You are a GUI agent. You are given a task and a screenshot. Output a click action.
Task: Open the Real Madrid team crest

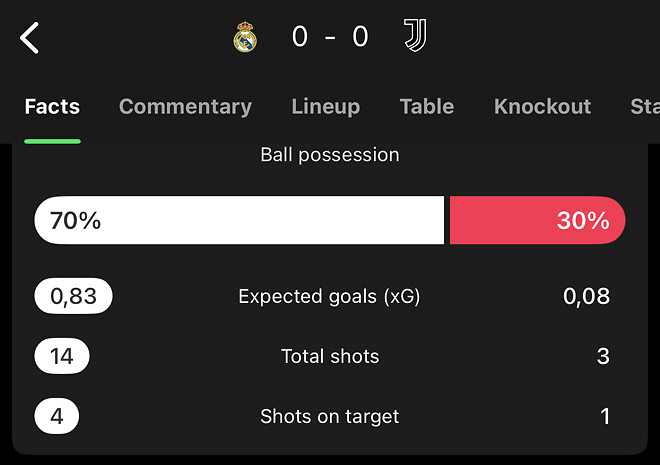(245, 38)
